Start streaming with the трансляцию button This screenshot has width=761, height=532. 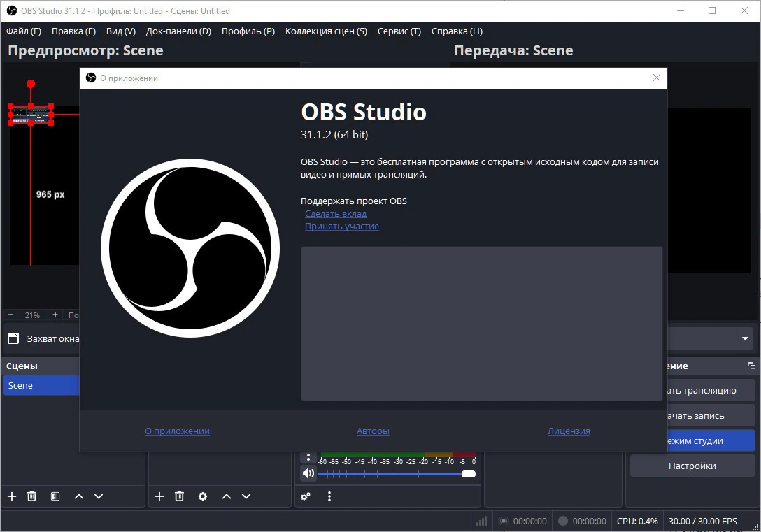click(x=711, y=390)
